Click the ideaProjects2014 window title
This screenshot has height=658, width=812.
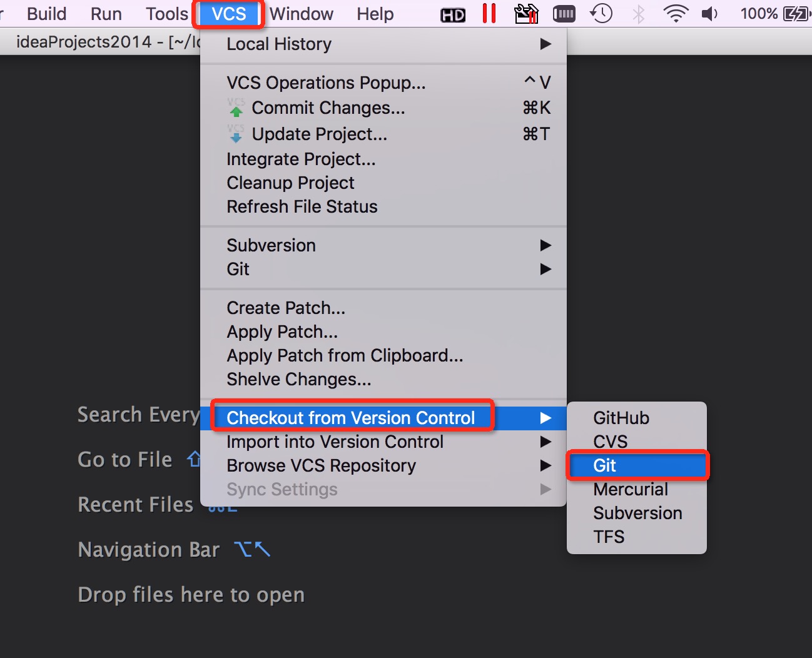coord(84,42)
